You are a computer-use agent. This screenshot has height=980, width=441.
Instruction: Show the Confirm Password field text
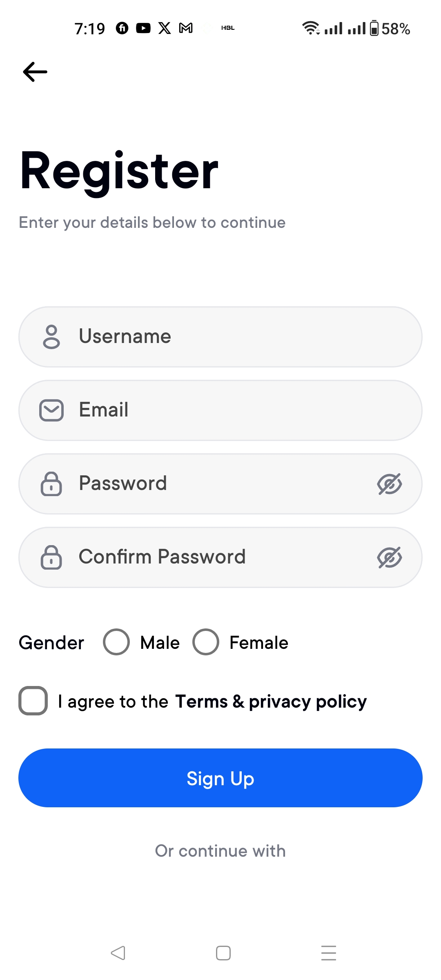point(390,557)
